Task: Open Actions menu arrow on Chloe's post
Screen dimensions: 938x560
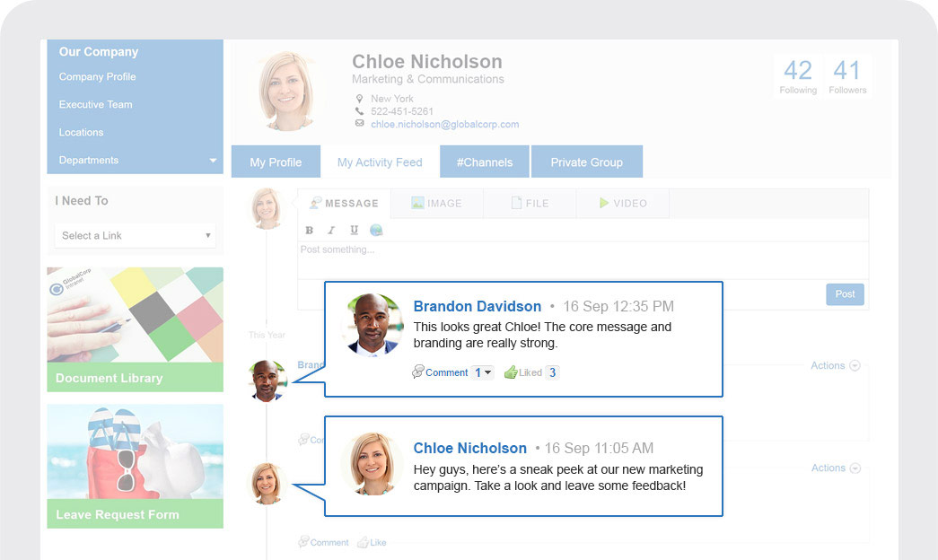Action: click(855, 468)
